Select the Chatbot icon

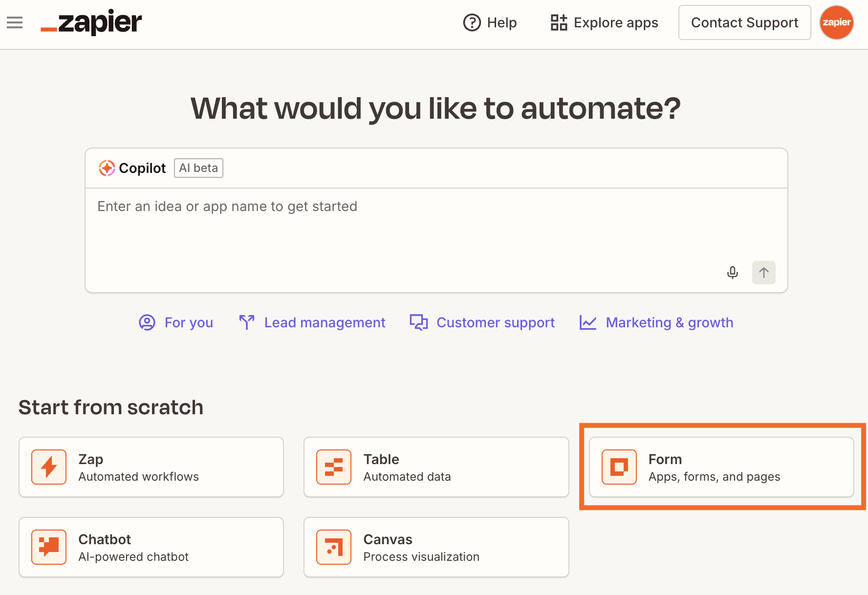[48, 547]
